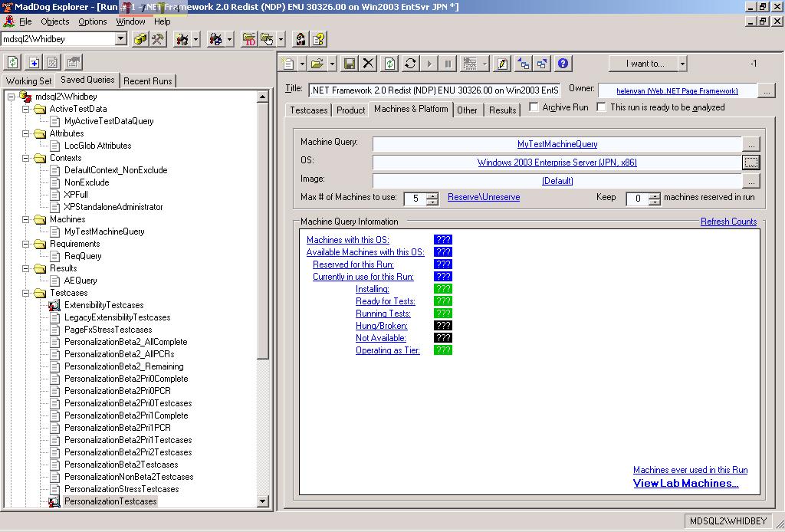Click the red bug machine toolbar icon

[182, 39]
